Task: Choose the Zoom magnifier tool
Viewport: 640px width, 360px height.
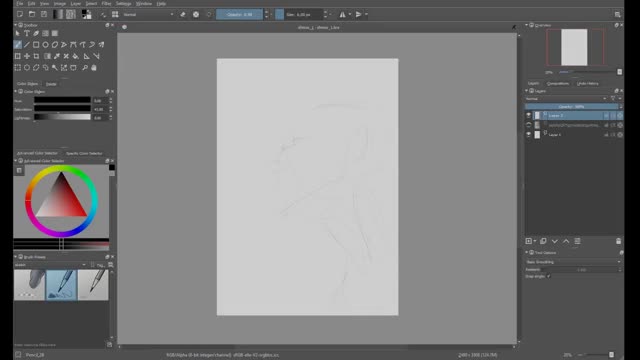Action: (85, 67)
